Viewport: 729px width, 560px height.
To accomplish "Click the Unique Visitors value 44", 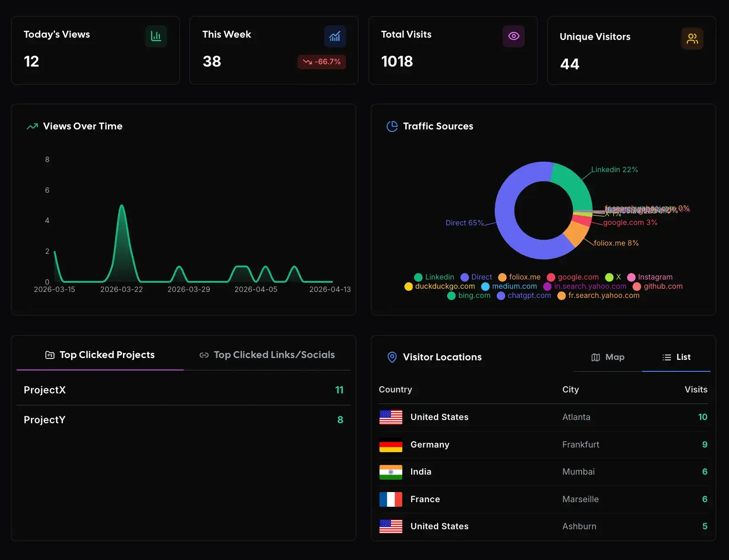I will 570,64.
